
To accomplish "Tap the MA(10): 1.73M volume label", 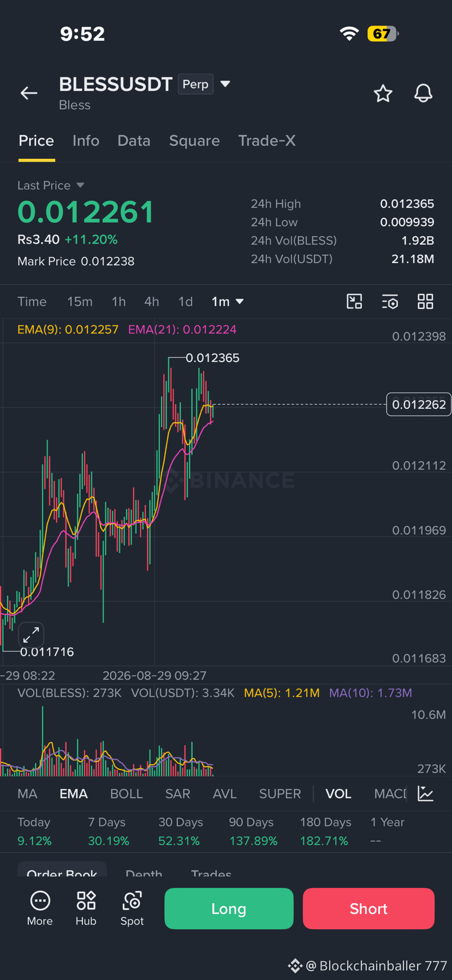I will (x=371, y=693).
